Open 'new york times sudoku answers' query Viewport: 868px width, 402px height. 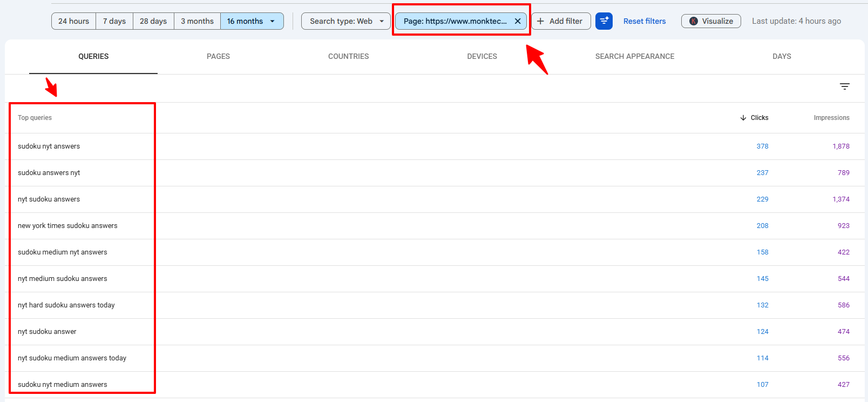click(67, 226)
